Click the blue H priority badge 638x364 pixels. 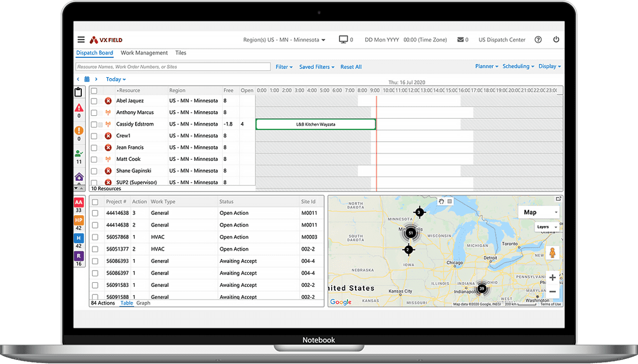pyautogui.click(x=79, y=238)
